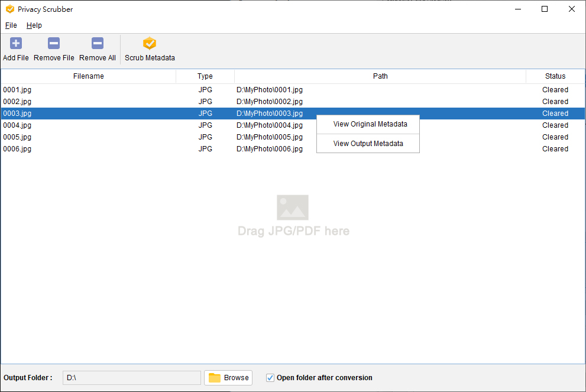Screen dimensions: 586x392
Task: Select the 0005.jpg file entry
Action: 18,137
